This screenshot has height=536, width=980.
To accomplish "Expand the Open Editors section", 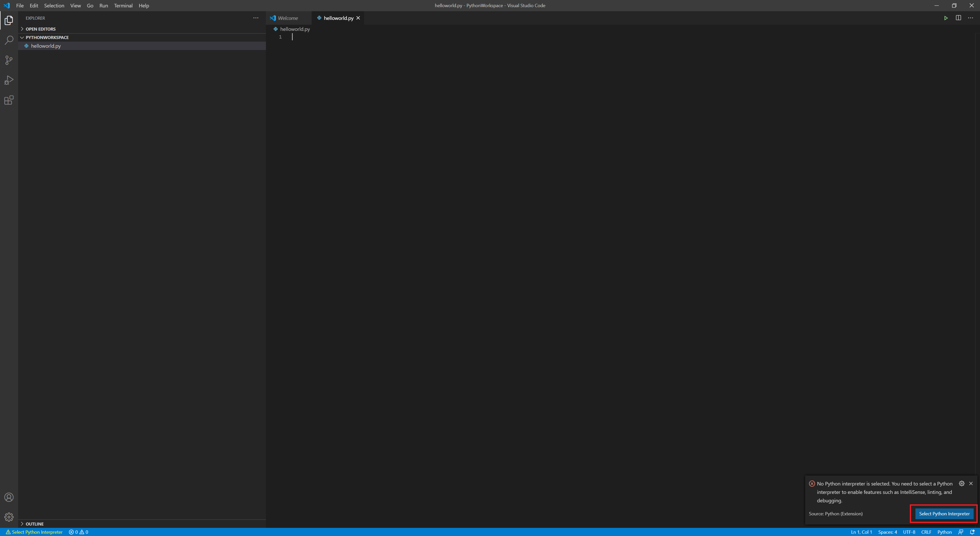I will tap(40, 29).
